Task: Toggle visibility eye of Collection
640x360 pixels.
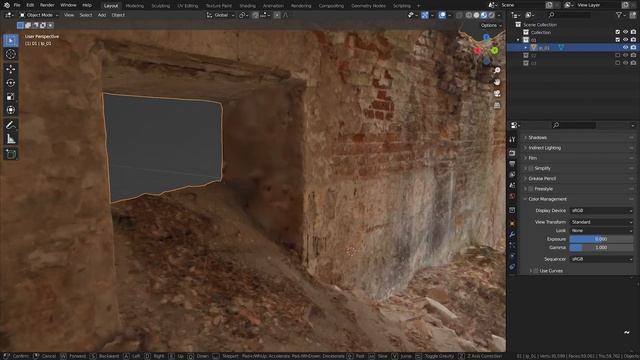Action: click(625, 32)
